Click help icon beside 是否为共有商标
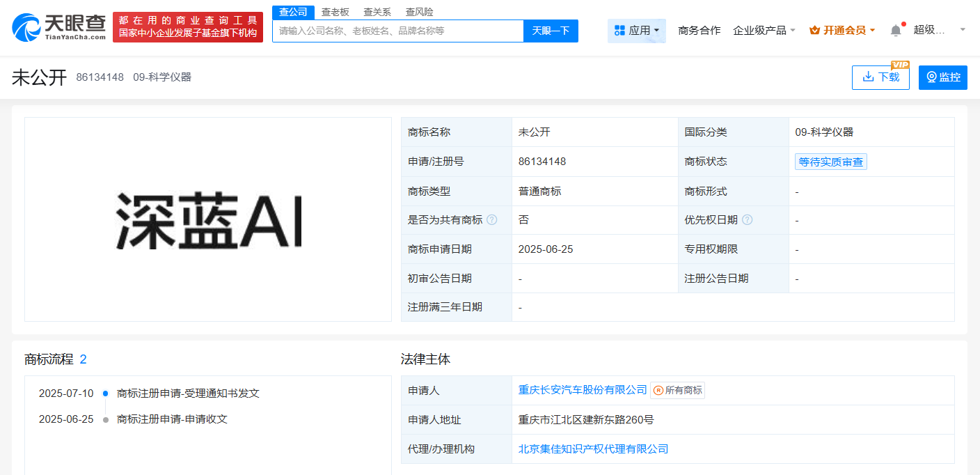Image resolution: width=980 pixels, height=475 pixels. click(x=492, y=220)
